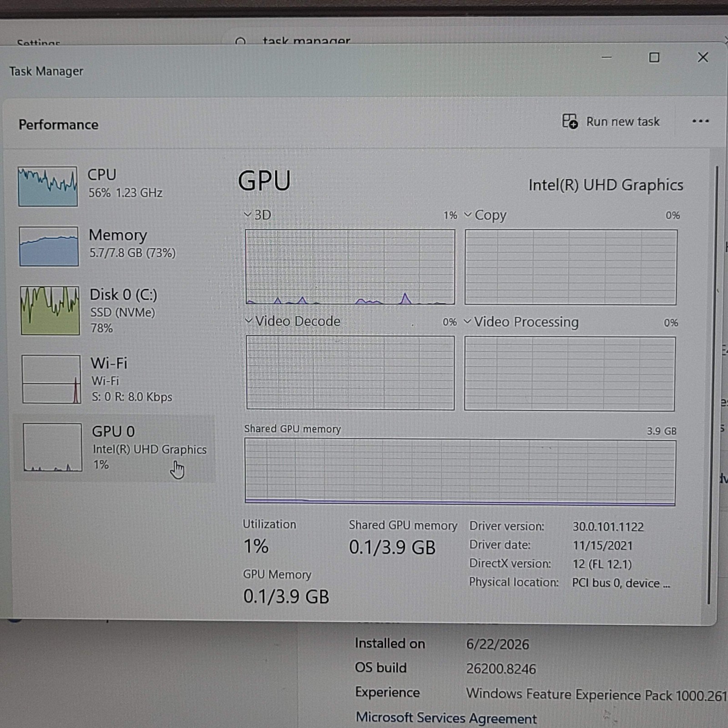Click the 3D engine activity graph

tap(350, 267)
